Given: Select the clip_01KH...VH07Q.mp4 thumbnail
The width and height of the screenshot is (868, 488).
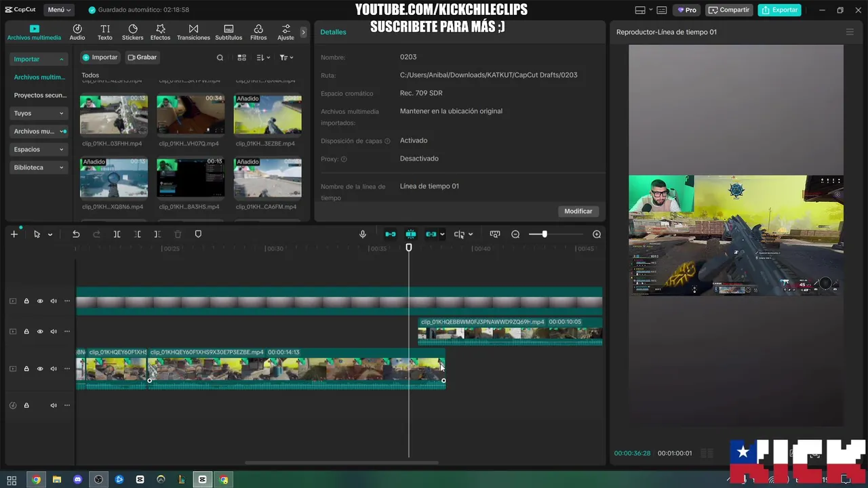Looking at the screenshot, I should coord(191,115).
